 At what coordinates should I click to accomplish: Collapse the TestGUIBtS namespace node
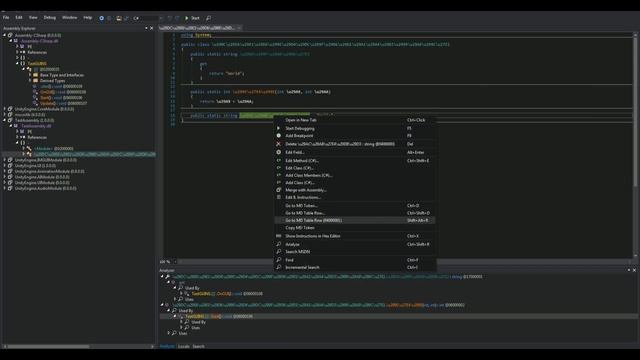click(x=18, y=64)
